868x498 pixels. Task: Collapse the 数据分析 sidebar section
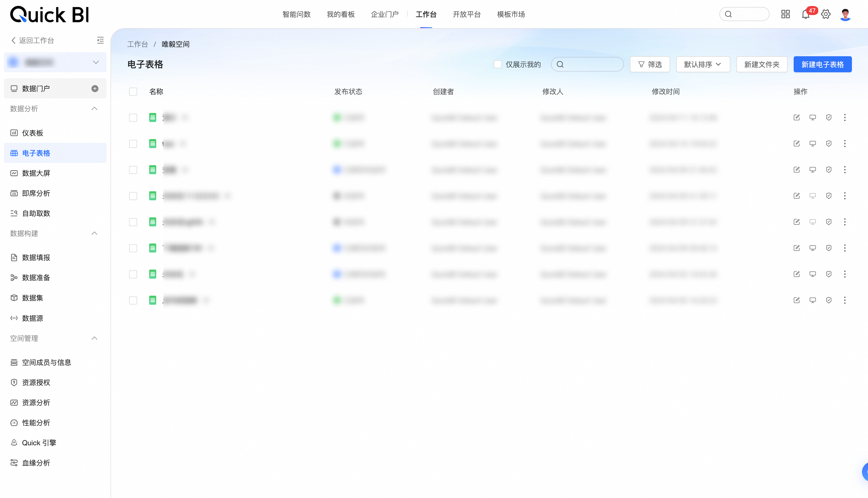click(x=94, y=109)
